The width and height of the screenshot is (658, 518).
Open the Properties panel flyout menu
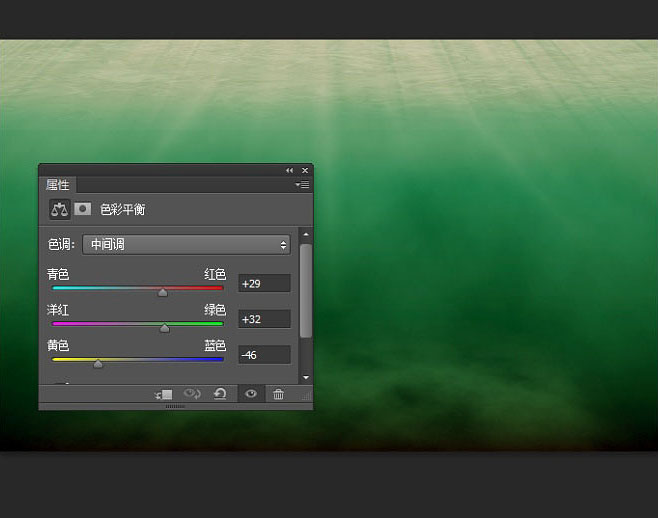click(x=302, y=185)
